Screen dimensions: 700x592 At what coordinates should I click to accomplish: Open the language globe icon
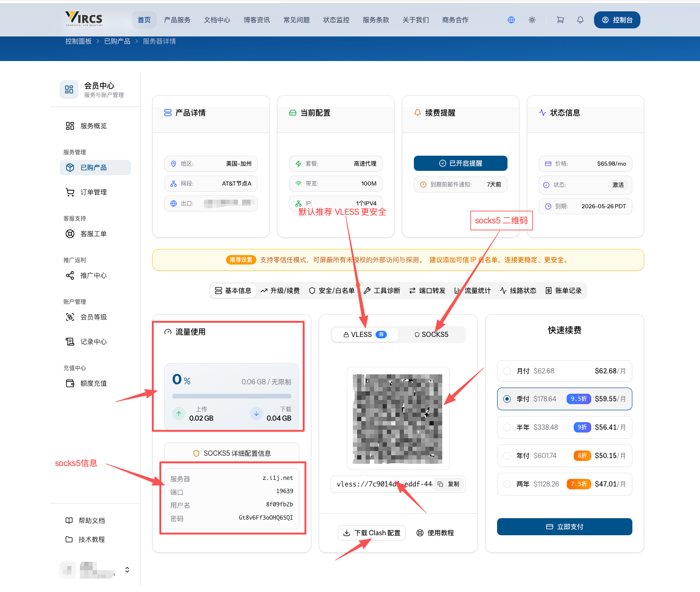click(x=511, y=20)
